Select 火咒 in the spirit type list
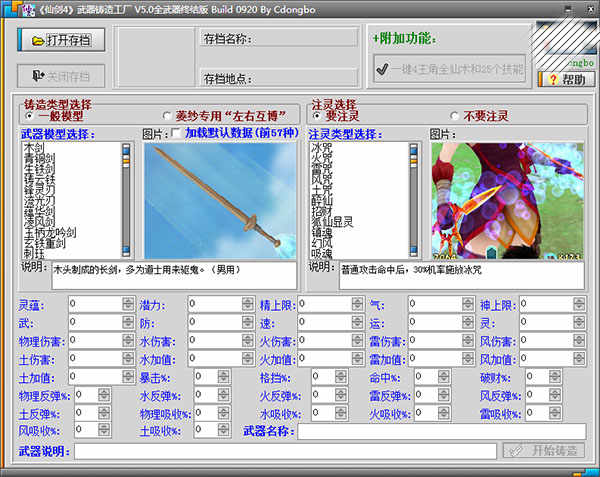600x477 pixels. [321, 158]
